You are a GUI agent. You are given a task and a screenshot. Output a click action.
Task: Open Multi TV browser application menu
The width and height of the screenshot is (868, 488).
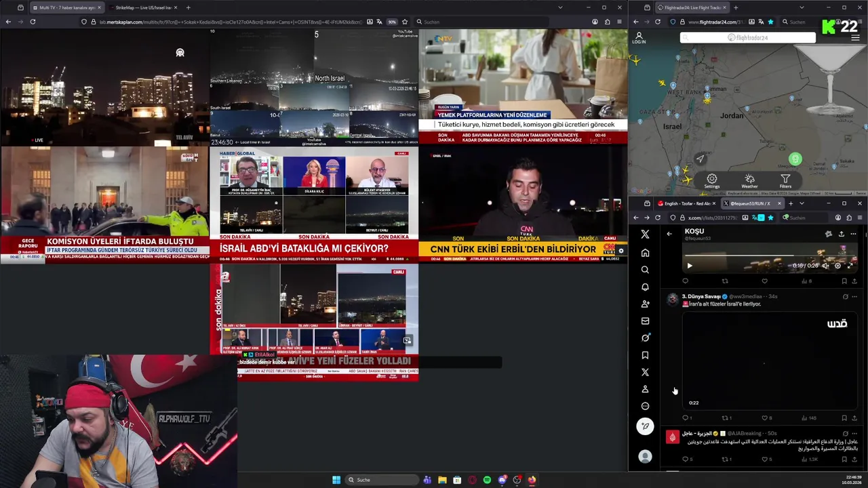click(x=618, y=22)
